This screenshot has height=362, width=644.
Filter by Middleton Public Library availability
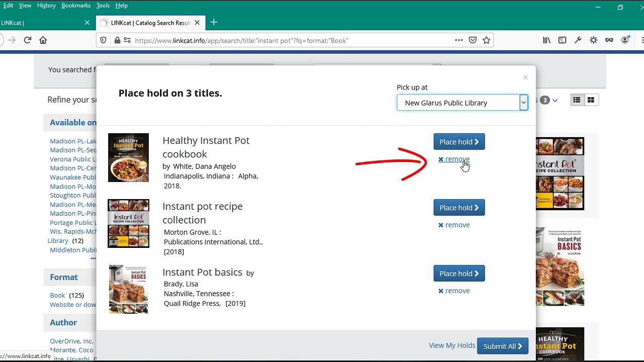[x=73, y=250]
